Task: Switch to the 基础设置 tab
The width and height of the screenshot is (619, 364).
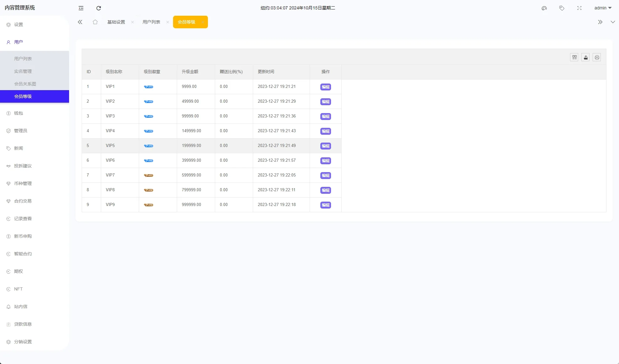Action: [x=116, y=22]
